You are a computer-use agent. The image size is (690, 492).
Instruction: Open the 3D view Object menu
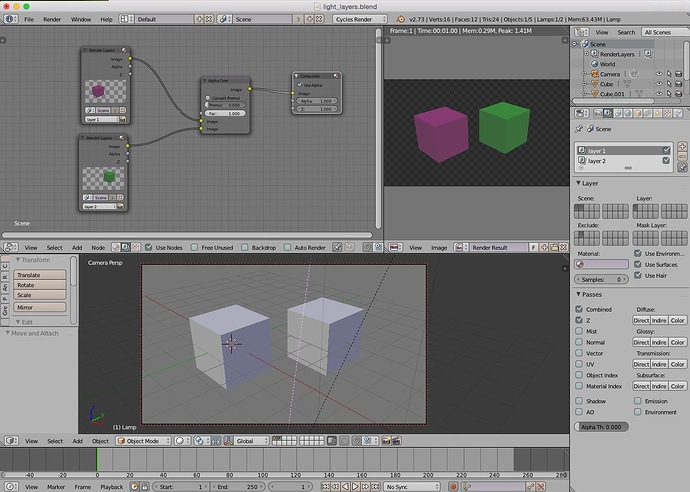(x=100, y=441)
